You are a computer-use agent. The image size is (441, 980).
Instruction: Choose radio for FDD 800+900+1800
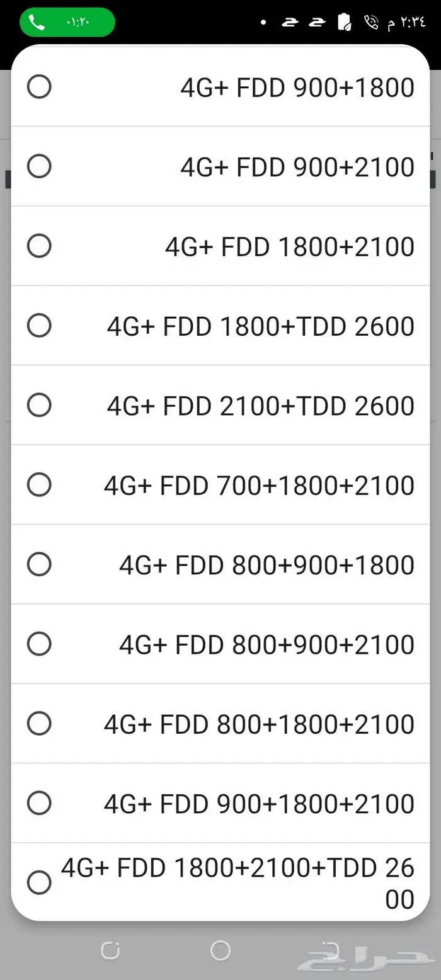(39, 564)
